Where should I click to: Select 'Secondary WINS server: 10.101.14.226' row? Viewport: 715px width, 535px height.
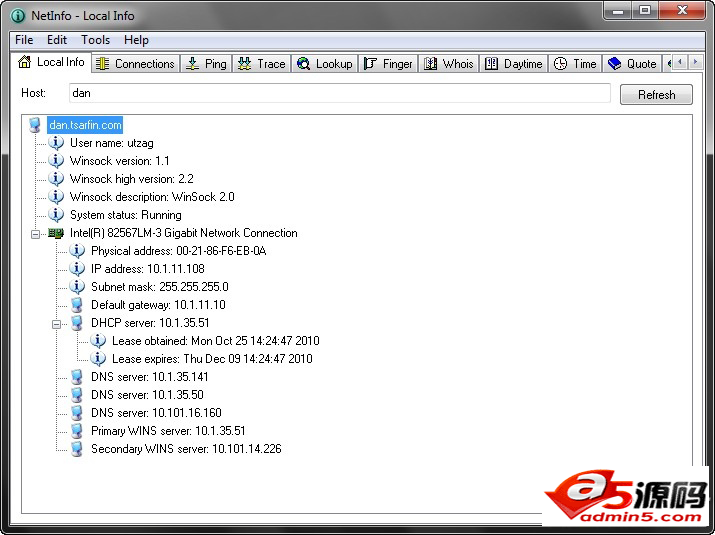187,449
